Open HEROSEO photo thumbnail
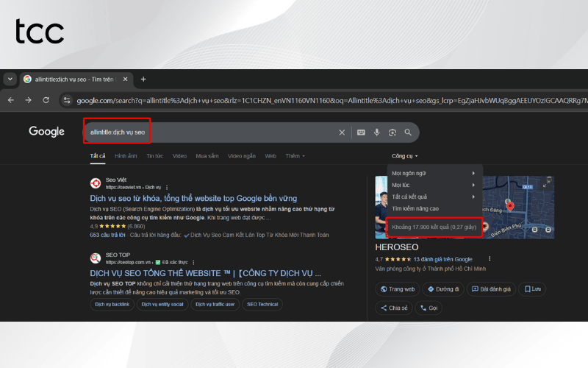This screenshot has width=588, height=368. tap(381, 208)
